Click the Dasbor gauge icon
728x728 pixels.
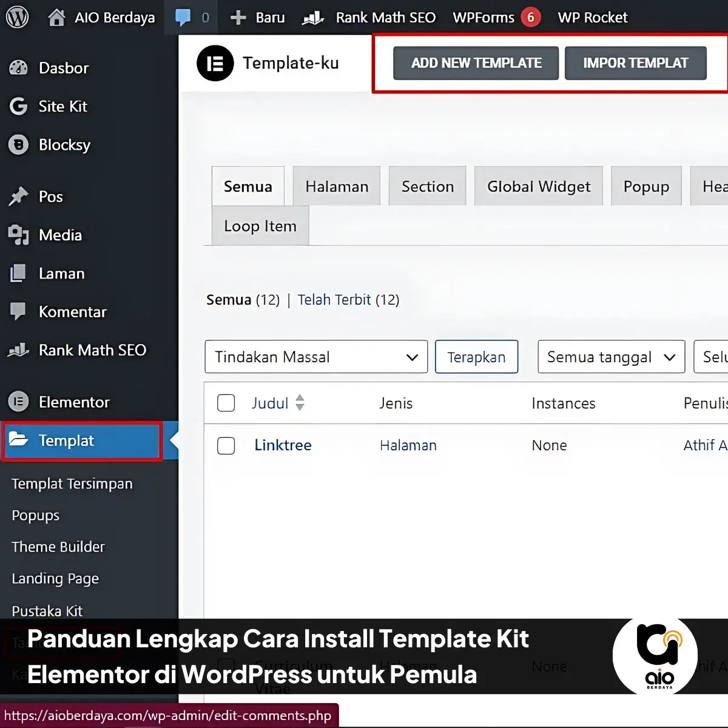[x=18, y=68]
